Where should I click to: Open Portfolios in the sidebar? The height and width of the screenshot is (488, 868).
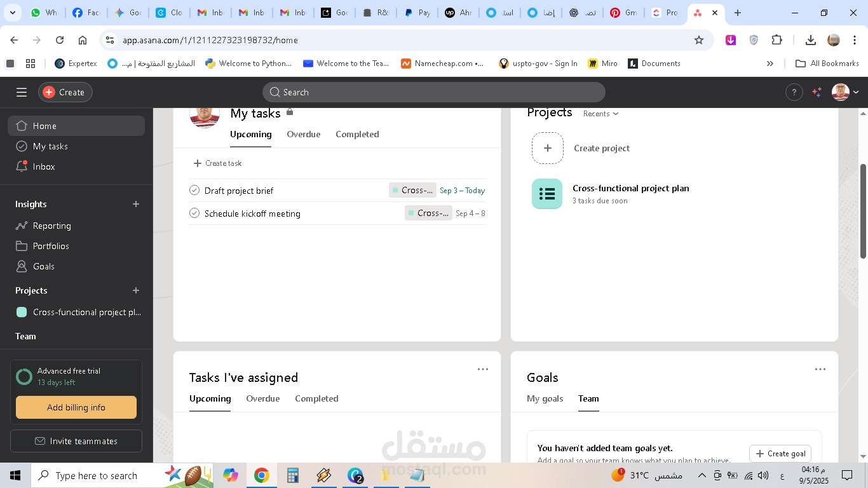coord(76,246)
